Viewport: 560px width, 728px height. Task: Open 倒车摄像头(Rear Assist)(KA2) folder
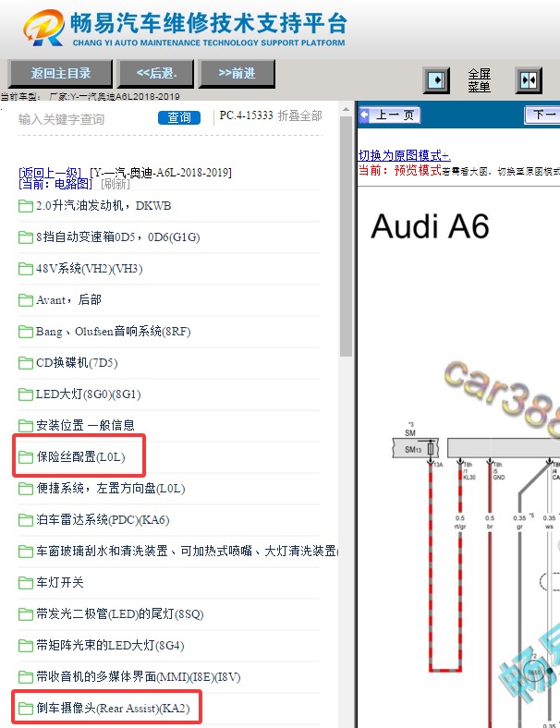pyautogui.click(x=114, y=708)
